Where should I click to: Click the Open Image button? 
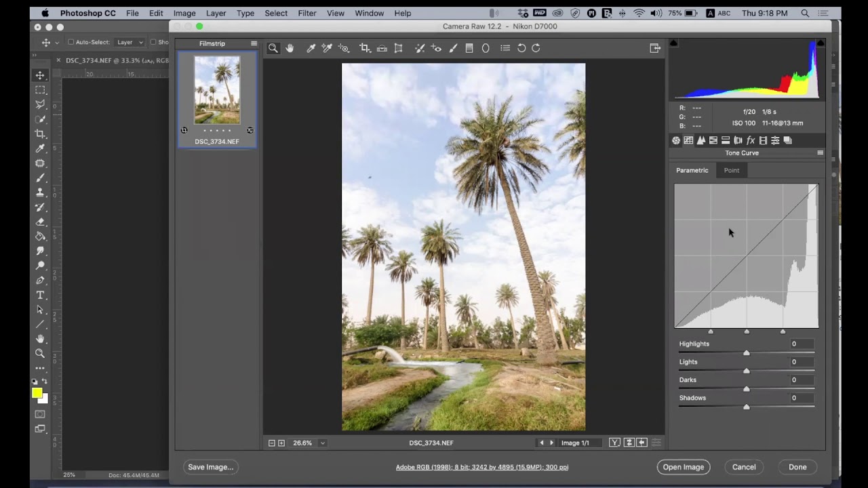coord(683,467)
